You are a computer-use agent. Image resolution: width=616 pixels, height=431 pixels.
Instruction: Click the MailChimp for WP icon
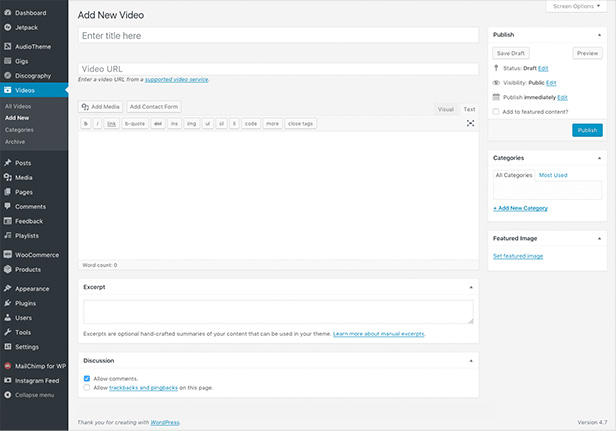7,366
